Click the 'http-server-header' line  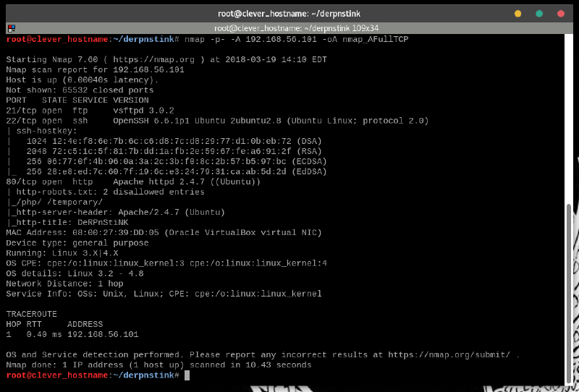(x=116, y=212)
